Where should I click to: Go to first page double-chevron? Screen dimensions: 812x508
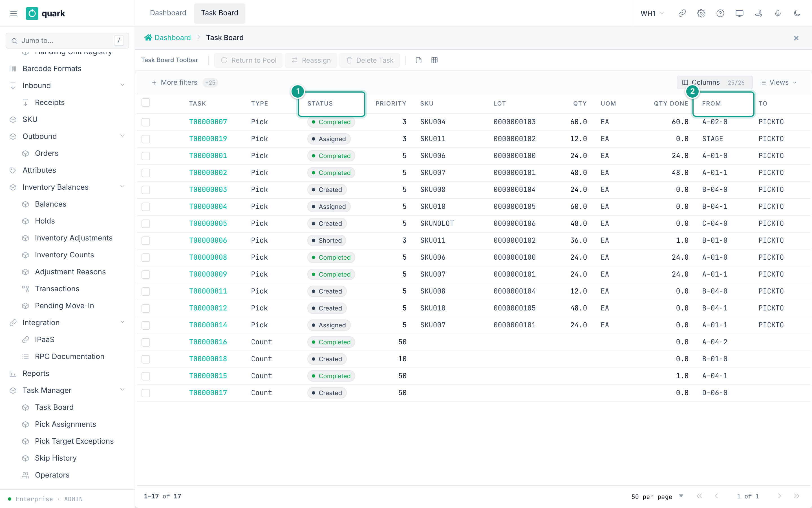pyautogui.click(x=699, y=496)
